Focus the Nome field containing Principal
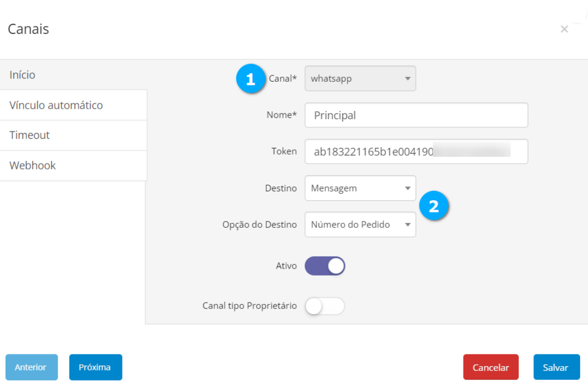Viewport: 588px width, 390px height. (416, 116)
